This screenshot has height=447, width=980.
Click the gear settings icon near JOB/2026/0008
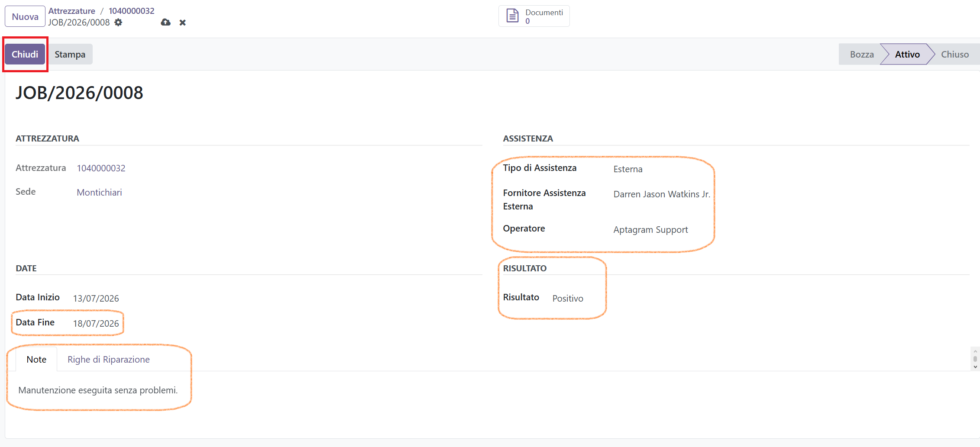118,22
